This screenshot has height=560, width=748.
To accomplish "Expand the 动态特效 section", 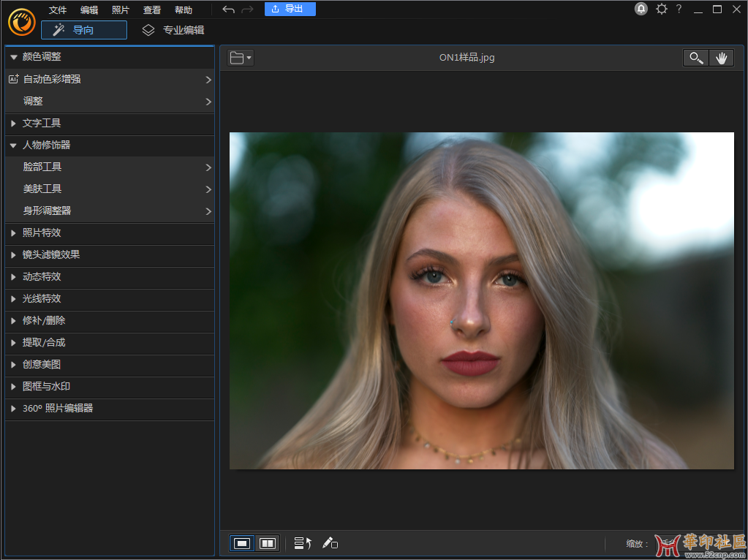I will (110, 276).
